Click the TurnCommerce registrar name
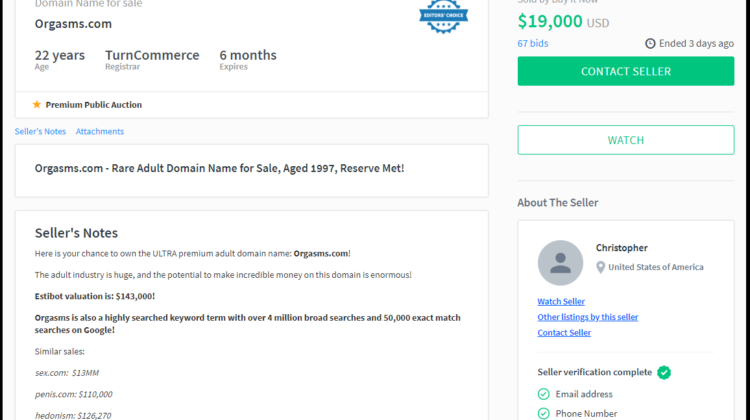Viewport: 750px width, 420px height. 152,55
